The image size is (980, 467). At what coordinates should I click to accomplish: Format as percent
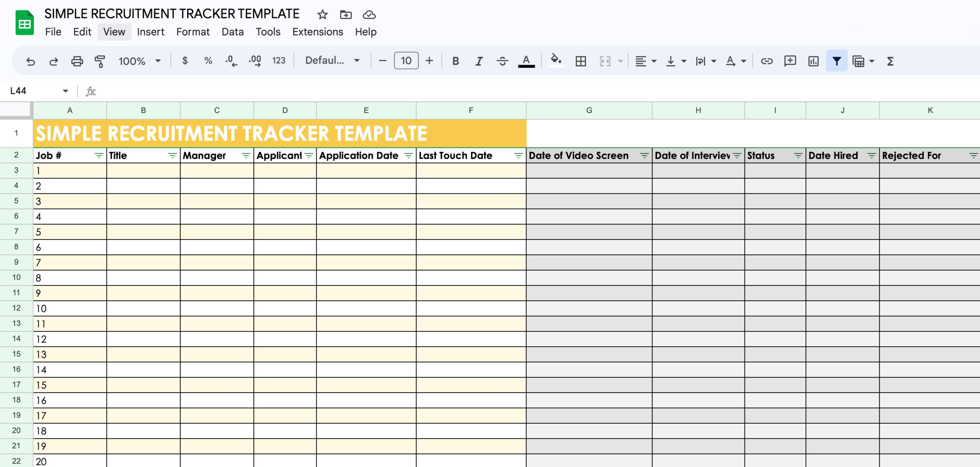point(208,61)
